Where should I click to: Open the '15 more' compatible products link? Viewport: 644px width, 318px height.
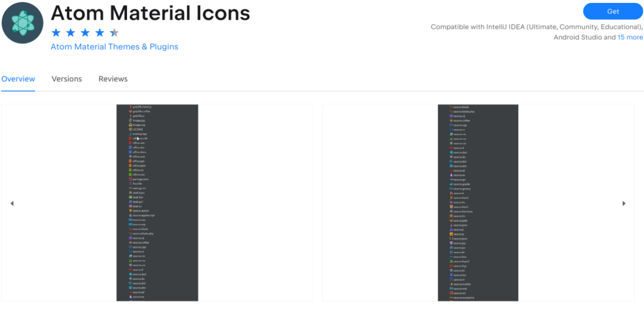point(630,38)
